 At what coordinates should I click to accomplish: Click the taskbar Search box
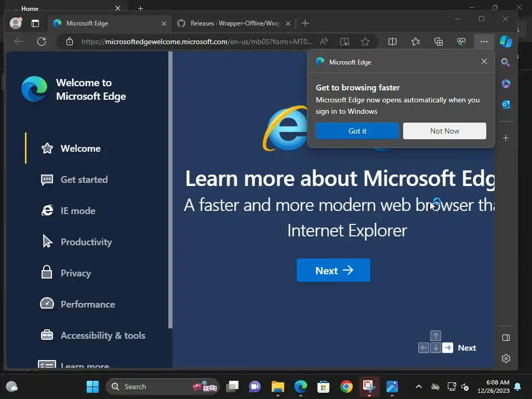pyautogui.click(x=163, y=387)
